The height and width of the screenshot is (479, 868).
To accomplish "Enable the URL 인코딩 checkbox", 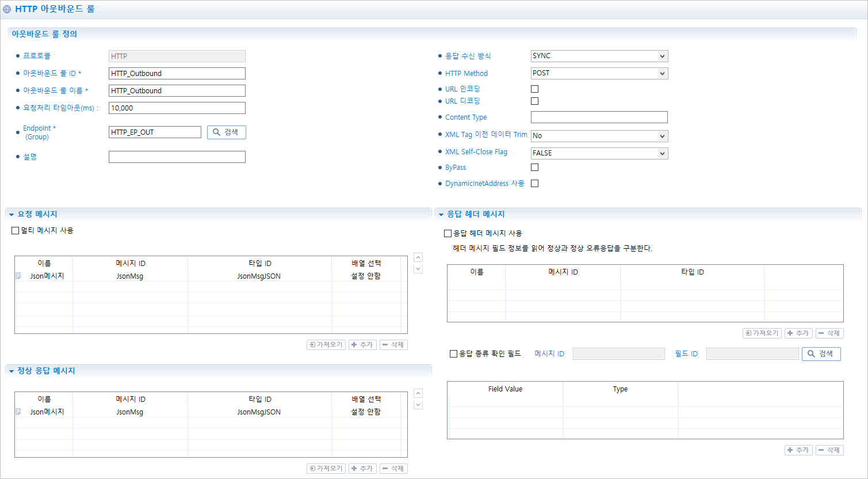I will (534, 89).
